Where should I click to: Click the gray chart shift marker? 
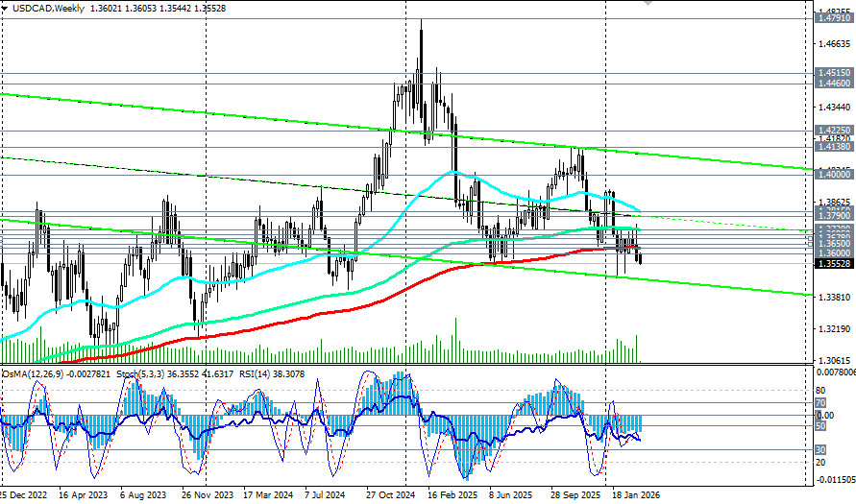click(x=648, y=3)
